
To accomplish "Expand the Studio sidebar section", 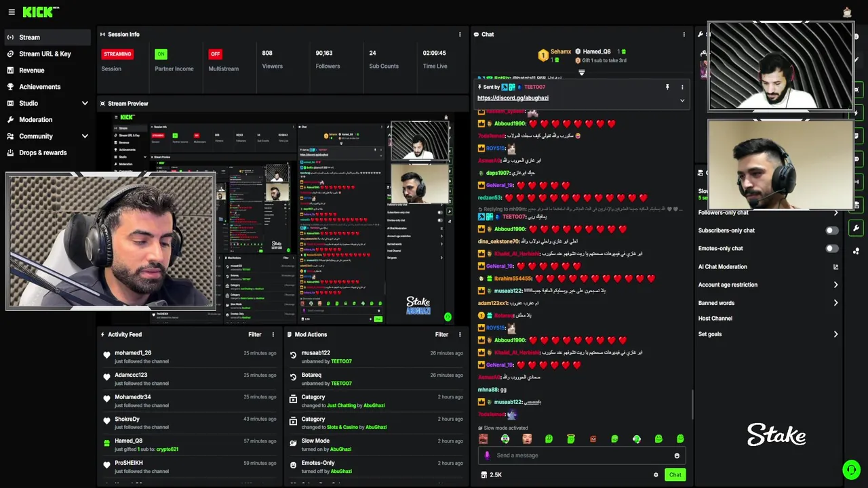I will (x=85, y=103).
